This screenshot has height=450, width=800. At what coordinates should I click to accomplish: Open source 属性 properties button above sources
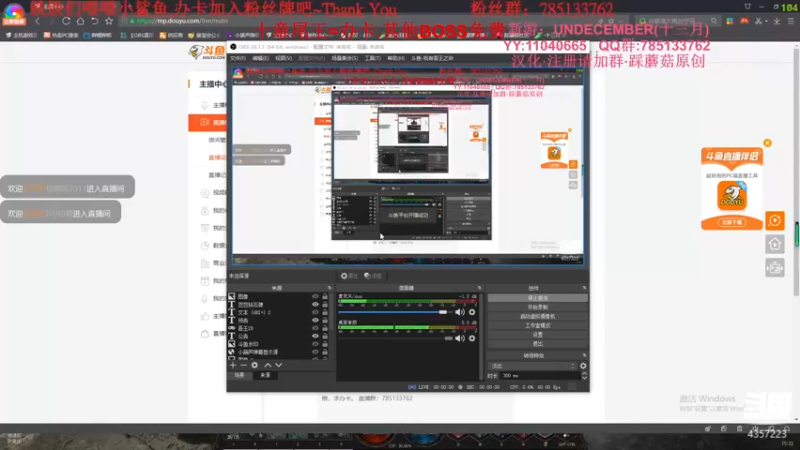pos(349,276)
